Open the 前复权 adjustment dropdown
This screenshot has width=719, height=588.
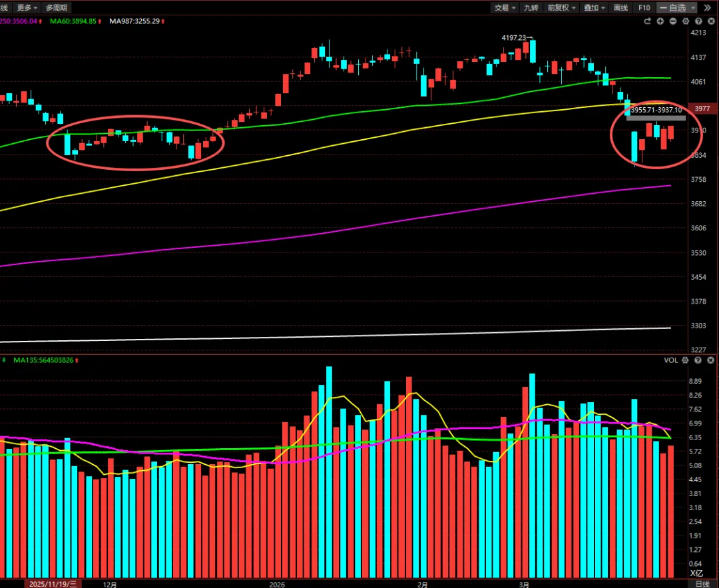coord(561,8)
